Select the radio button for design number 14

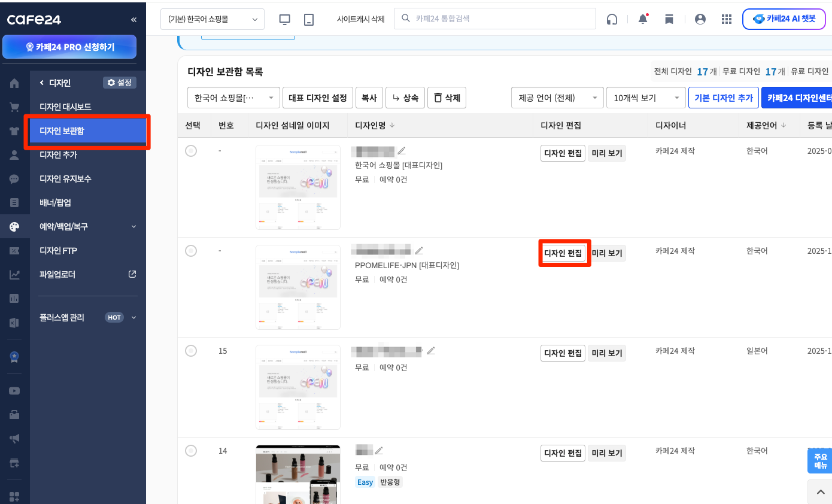pyautogui.click(x=191, y=451)
